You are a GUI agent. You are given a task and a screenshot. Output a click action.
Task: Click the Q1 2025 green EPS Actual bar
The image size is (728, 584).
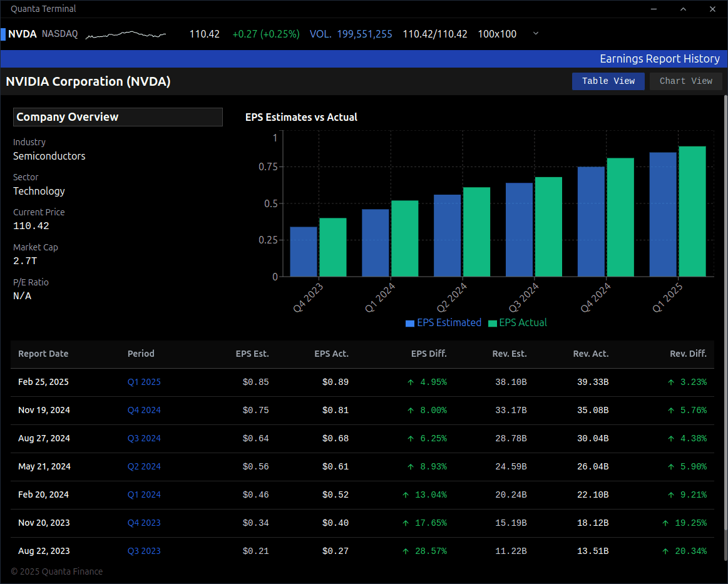692,211
